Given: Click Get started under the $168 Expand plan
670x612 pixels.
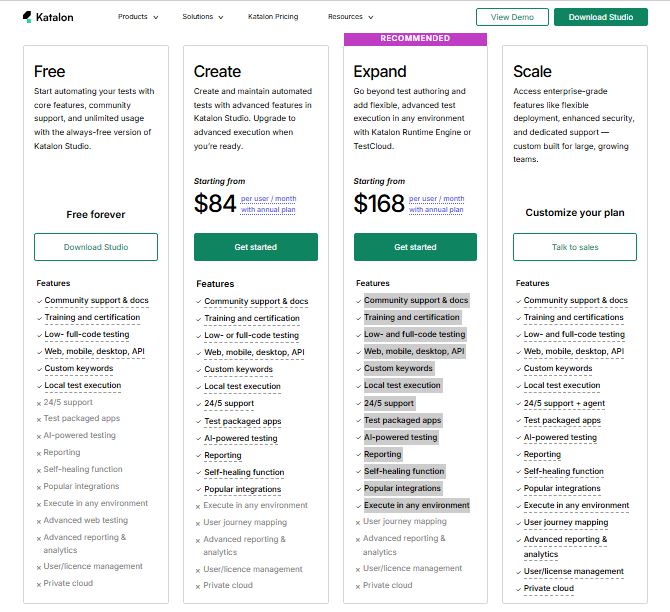Looking at the screenshot, I should (415, 247).
